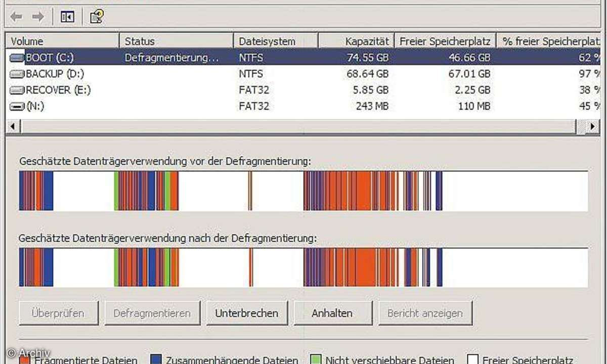This screenshot has height=364, width=607.
Task: Select the (N:) removable drive icon
Action: [x=17, y=107]
